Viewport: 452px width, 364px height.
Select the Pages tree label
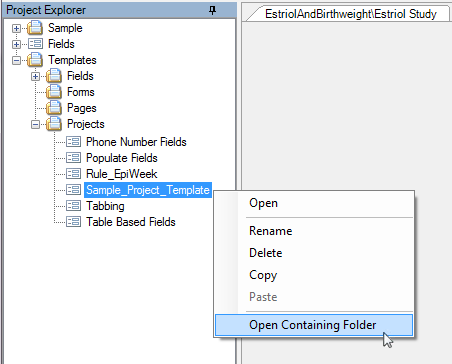[82, 108]
